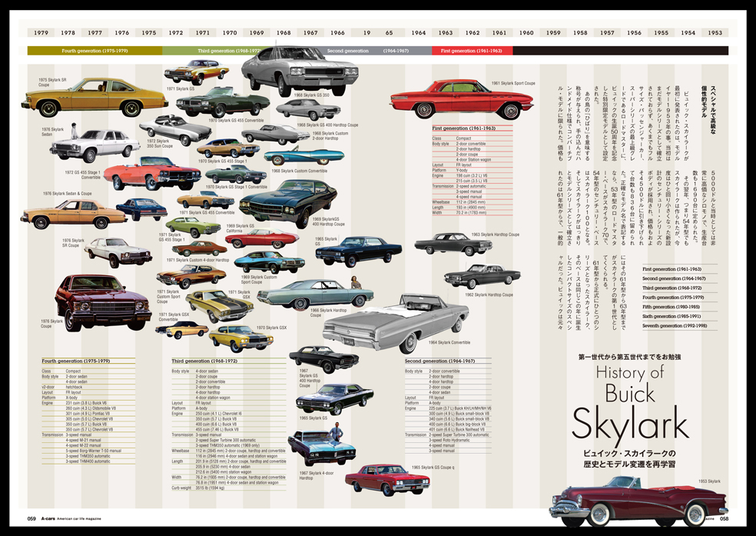The width and height of the screenshot is (756, 536).
Task: Select the 1953 year marker at the timeline end
Action: [x=715, y=33]
